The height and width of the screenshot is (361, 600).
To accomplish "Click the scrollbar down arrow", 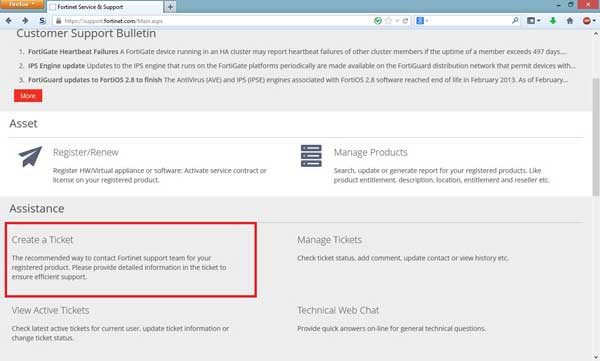I will [596, 357].
